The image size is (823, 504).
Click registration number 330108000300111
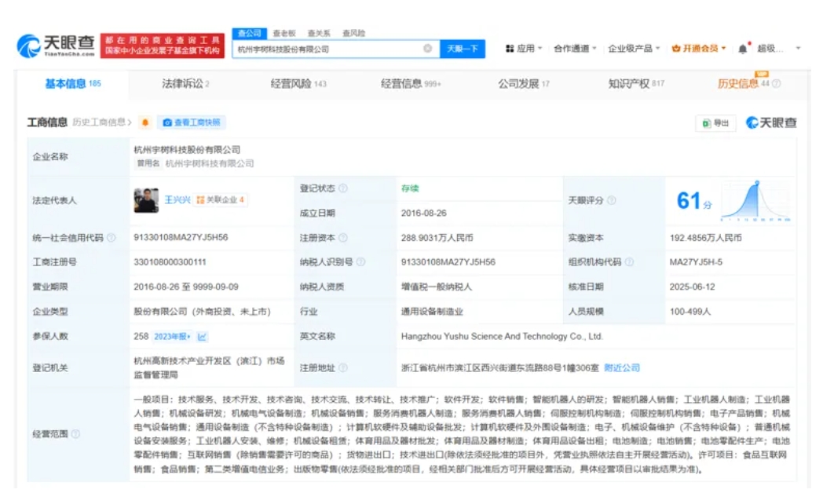[170, 261]
